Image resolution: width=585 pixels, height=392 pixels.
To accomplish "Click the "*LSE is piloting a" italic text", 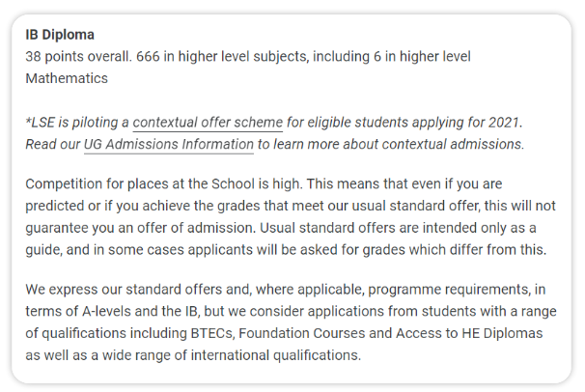I will (77, 123).
